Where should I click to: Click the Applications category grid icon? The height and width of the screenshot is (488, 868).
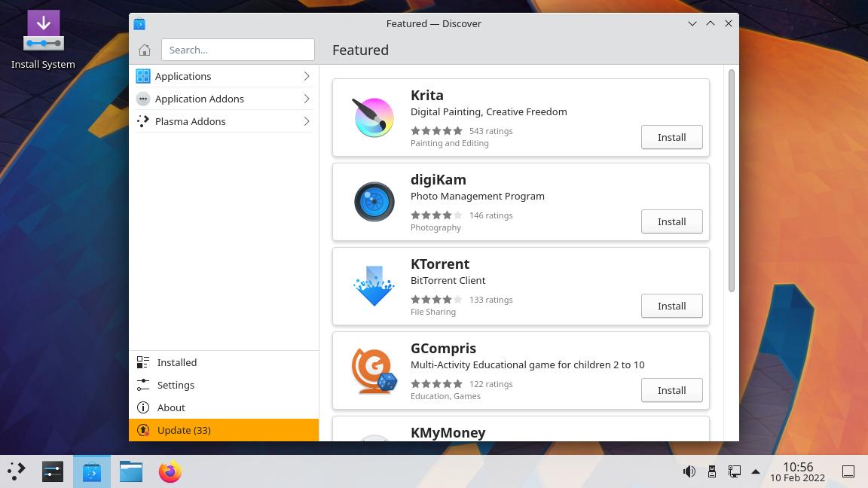point(143,76)
